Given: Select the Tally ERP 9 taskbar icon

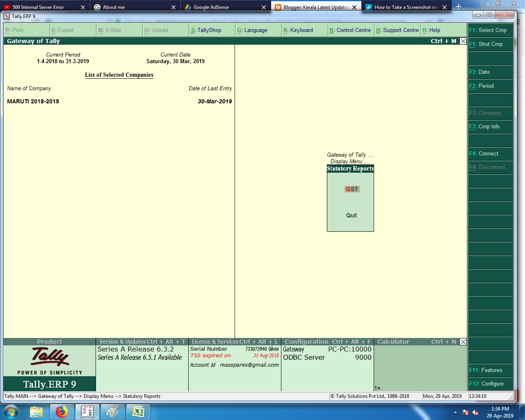Looking at the screenshot, I should point(87,412).
